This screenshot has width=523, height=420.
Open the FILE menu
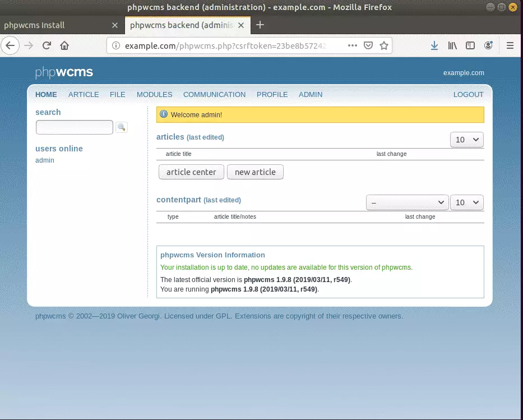[118, 94]
